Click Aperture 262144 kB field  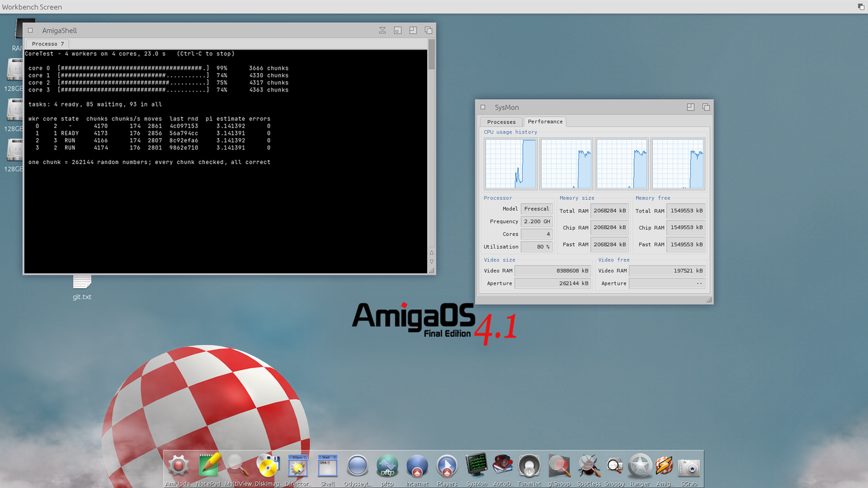553,283
